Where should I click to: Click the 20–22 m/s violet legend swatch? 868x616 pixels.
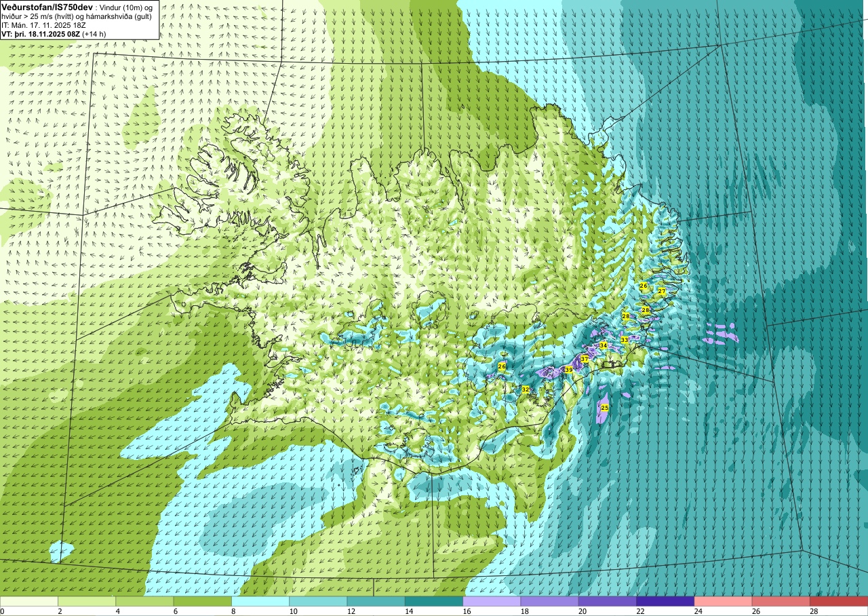(607, 601)
